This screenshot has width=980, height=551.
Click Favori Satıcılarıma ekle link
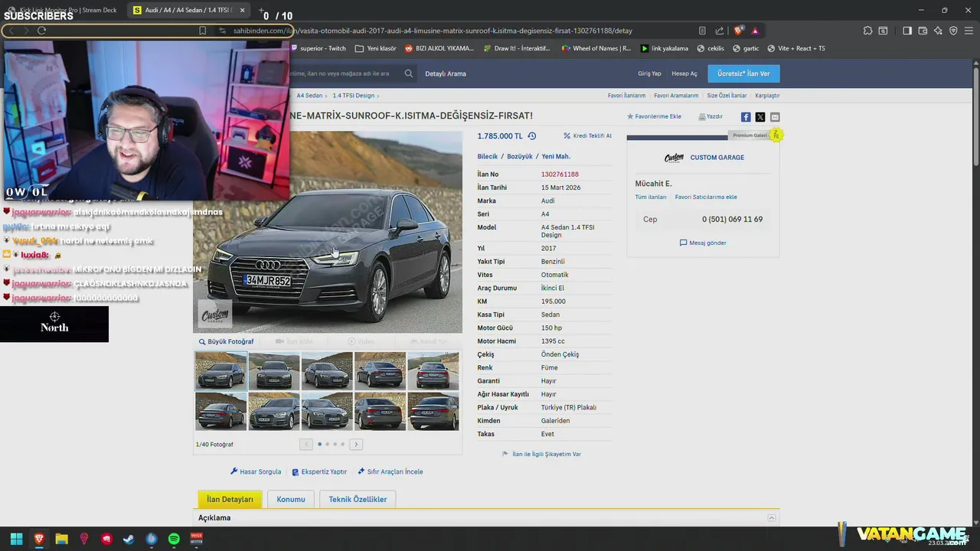click(706, 197)
